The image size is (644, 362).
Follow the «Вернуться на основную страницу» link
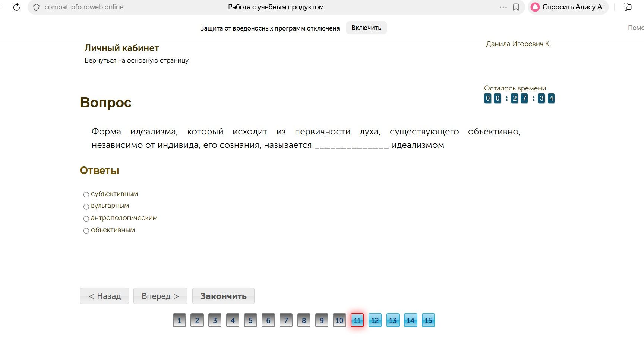pos(136,60)
